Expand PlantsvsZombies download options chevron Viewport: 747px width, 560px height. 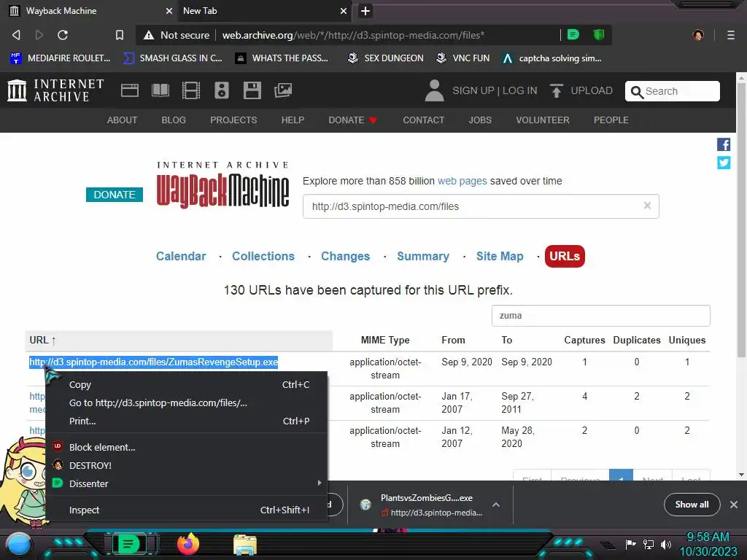pyautogui.click(x=495, y=505)
